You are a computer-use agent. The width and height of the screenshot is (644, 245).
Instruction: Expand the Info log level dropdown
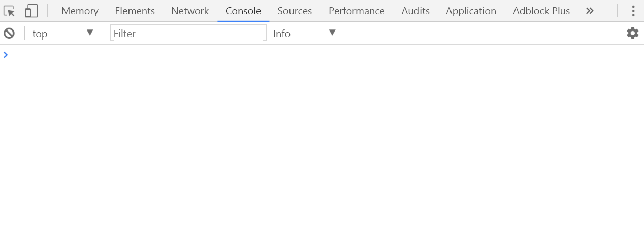pos(304,34)
